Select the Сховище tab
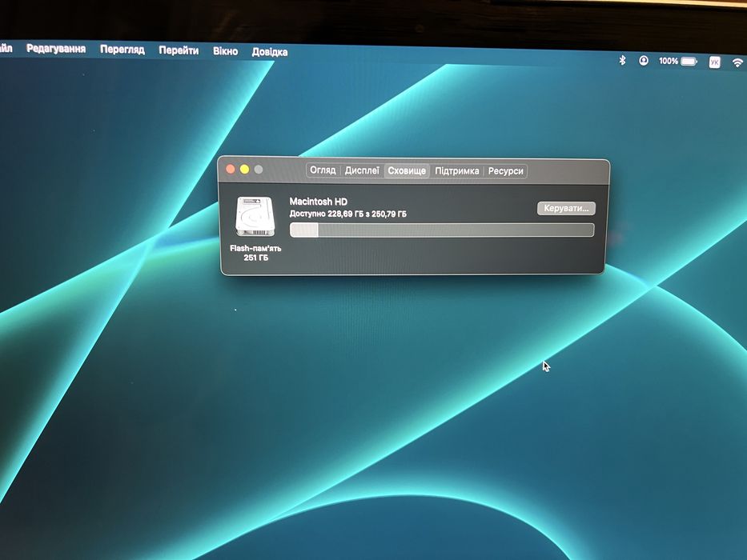 pyautogui.click(x=407, y=170)
